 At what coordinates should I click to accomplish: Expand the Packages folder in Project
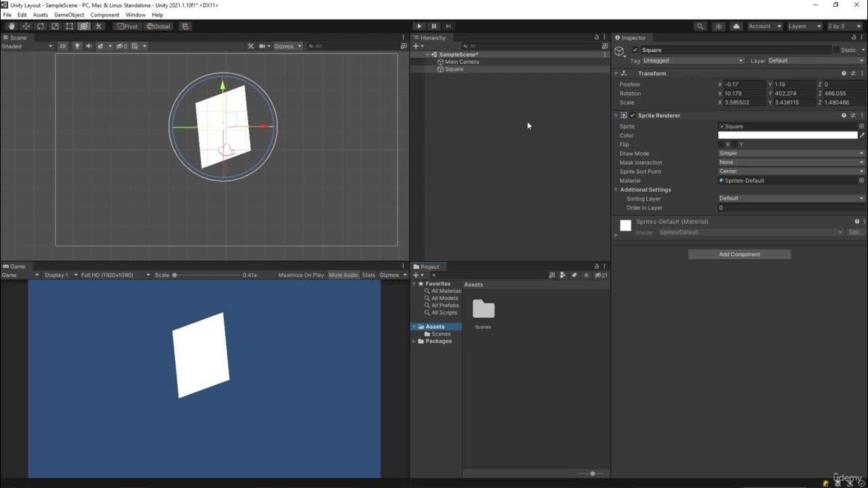414,341
